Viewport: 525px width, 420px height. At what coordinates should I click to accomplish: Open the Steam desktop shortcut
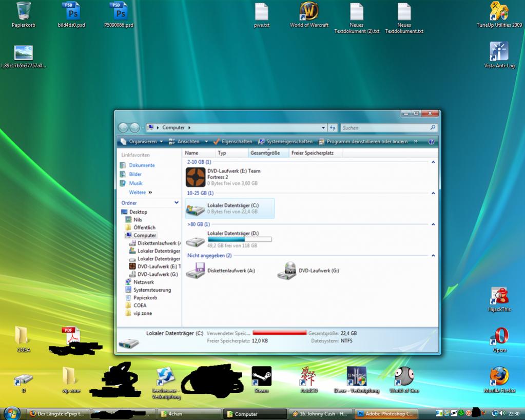[262, 380]
